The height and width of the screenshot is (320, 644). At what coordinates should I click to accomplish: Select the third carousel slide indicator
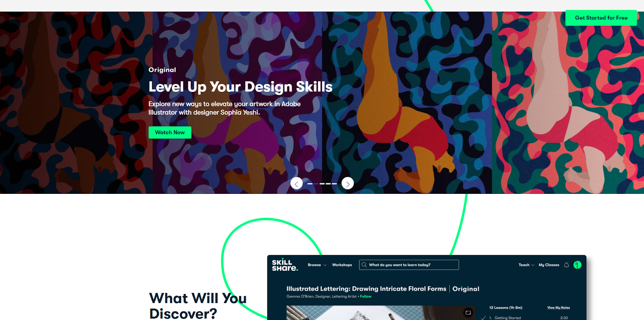click(322, 184)
